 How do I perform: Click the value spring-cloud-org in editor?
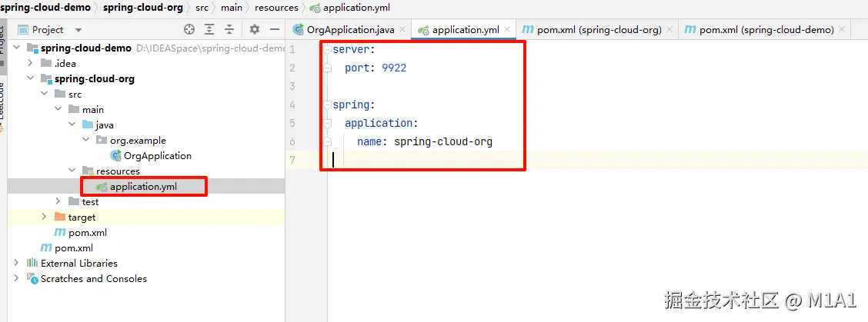click(x=443, y=141)
